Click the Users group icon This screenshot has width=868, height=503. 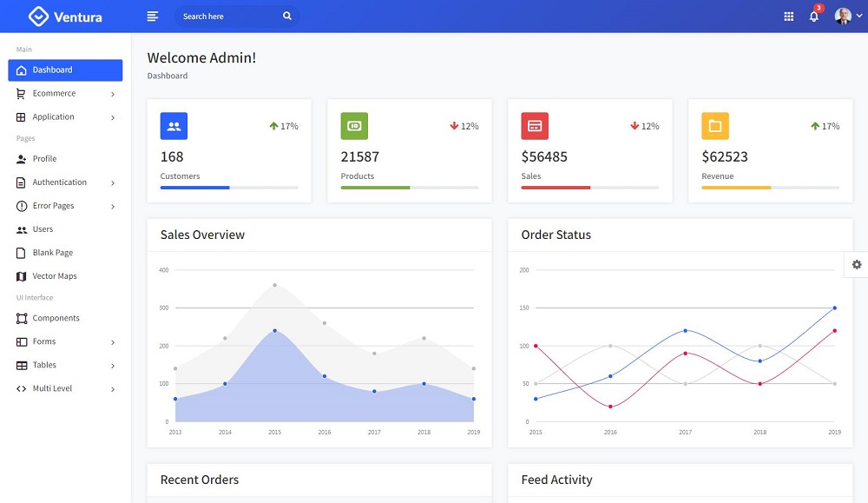[21, 229]
